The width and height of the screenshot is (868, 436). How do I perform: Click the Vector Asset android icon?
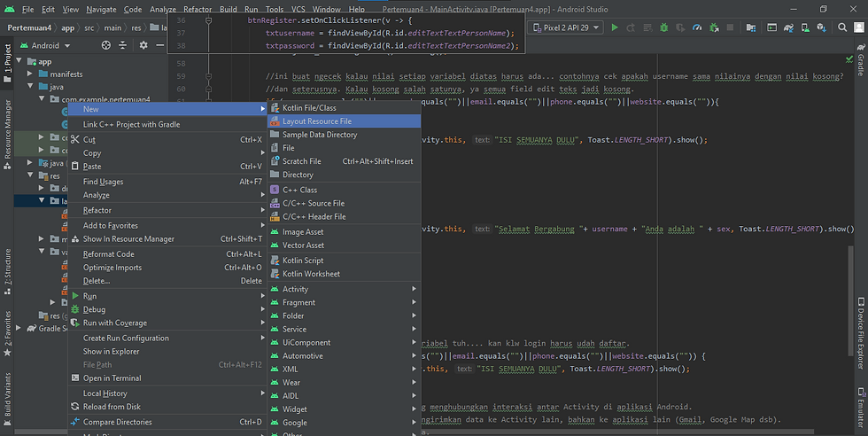coord(275,245)
